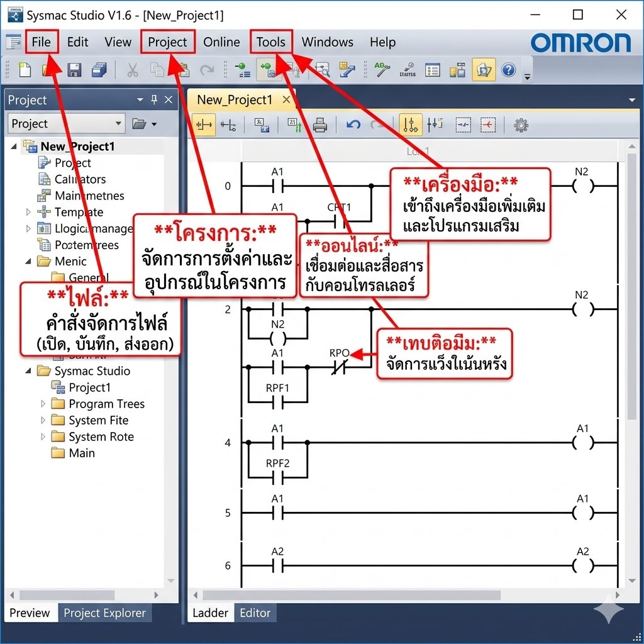The width and height of the screenshot is (644, 644).
Task: Close the New_Project1 document tab
Action: click(286, 99)
